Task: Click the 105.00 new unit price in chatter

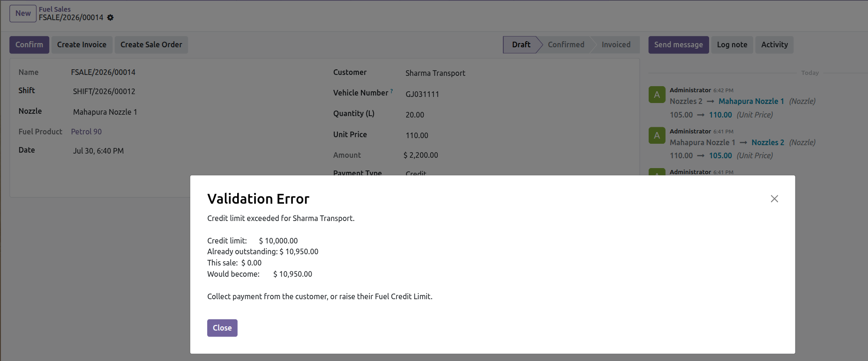Action: click(720, 155)
